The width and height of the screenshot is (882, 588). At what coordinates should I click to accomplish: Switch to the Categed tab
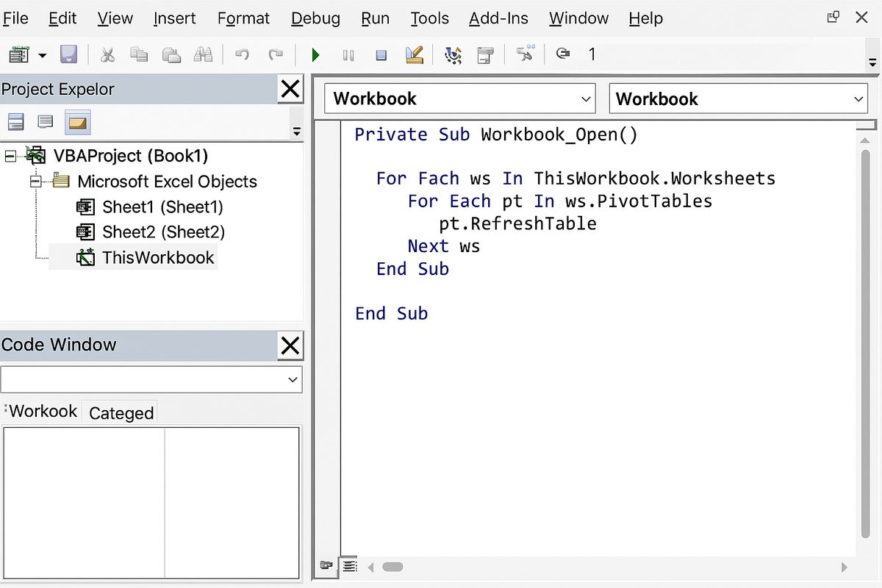coord(121,413)
